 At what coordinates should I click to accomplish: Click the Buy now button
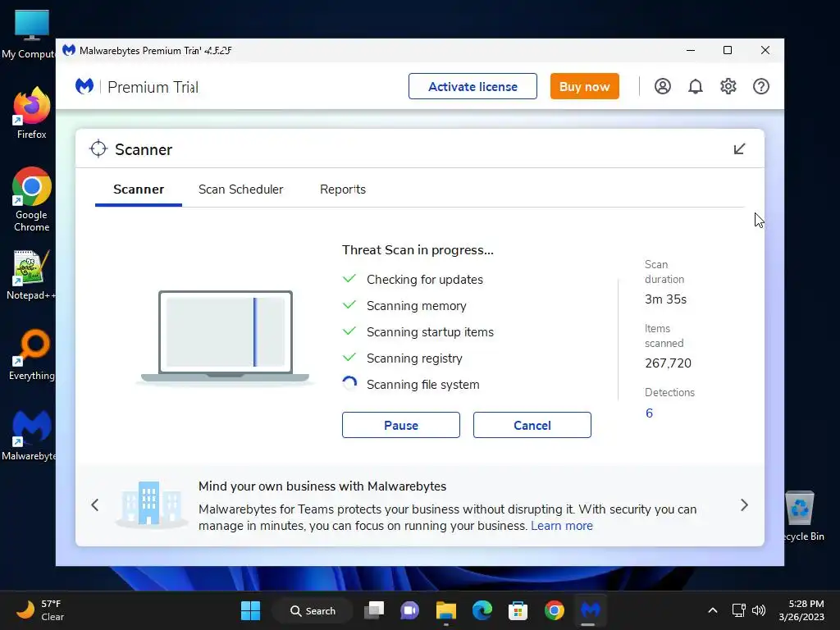pyautogui.click(x=584, y=86)
